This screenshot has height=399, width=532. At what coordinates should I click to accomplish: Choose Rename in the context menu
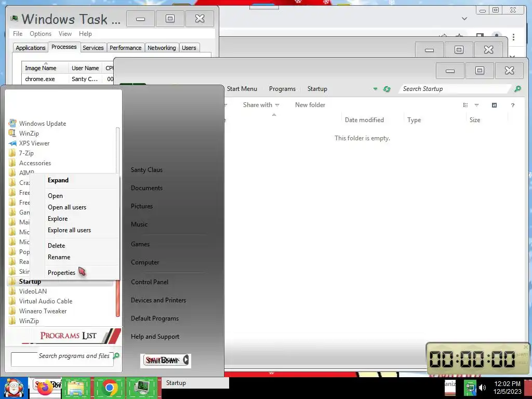(59, 257)
